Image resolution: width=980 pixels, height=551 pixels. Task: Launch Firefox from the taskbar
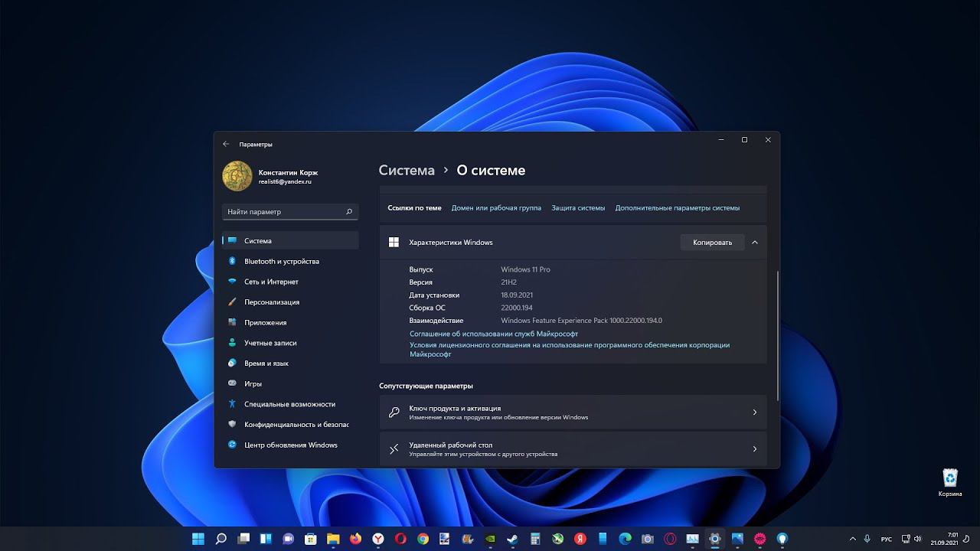point(355,539)
